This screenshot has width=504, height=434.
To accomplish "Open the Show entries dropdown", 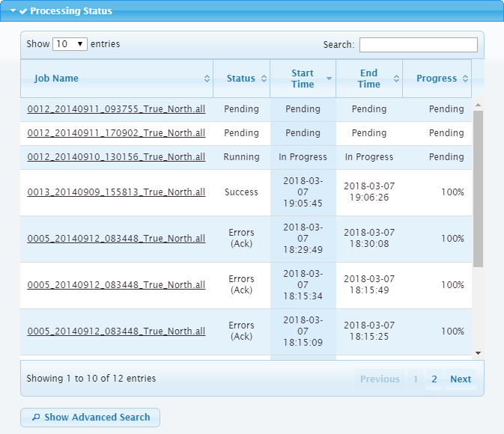I will click(70, 44).
